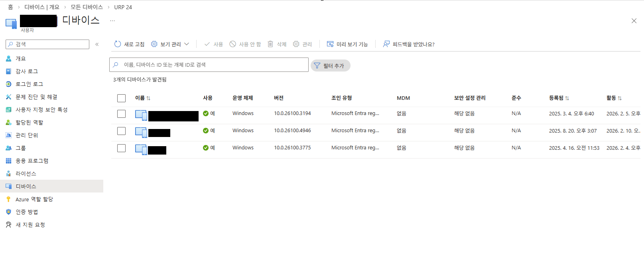Close the 디바이스 blade with the X
Screen dimensions: 644x260
[634, 21]
